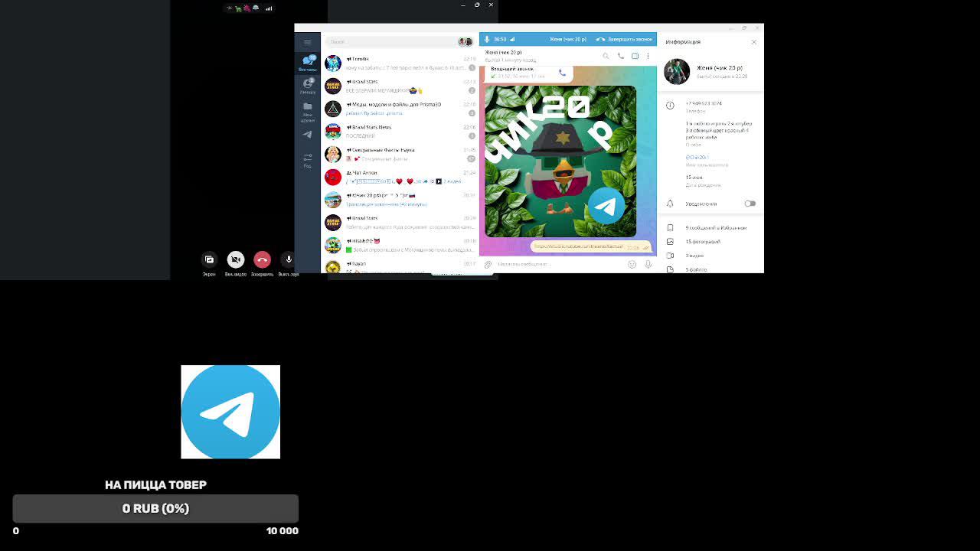This screenshot has width=980, height=551.
Task: Mute sound in the call window
Action: click(289, 260)
